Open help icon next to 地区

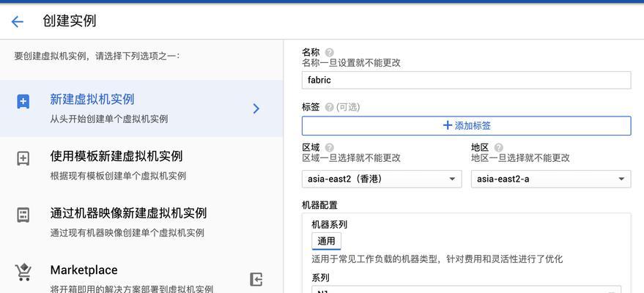click(x=499, y=147)
